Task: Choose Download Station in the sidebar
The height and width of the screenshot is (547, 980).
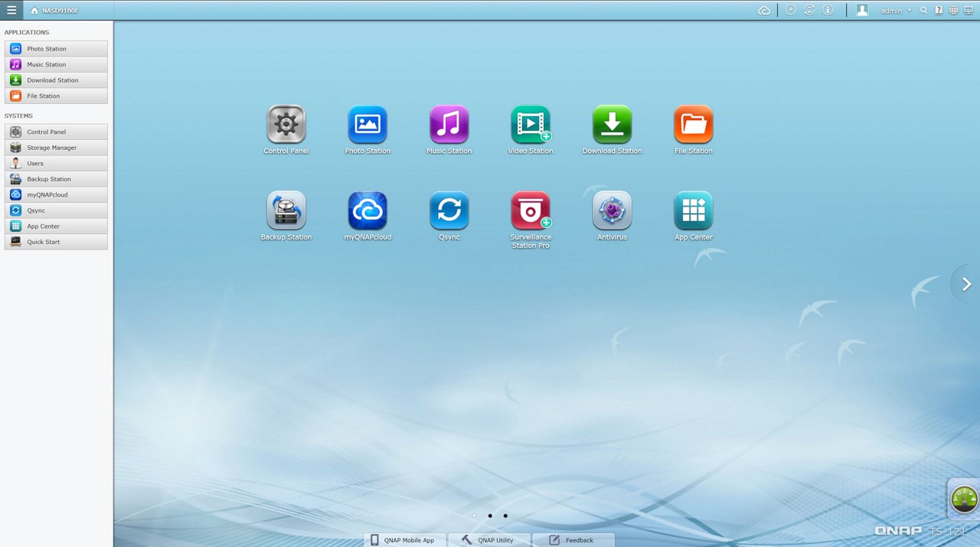Action: [56, 80]
